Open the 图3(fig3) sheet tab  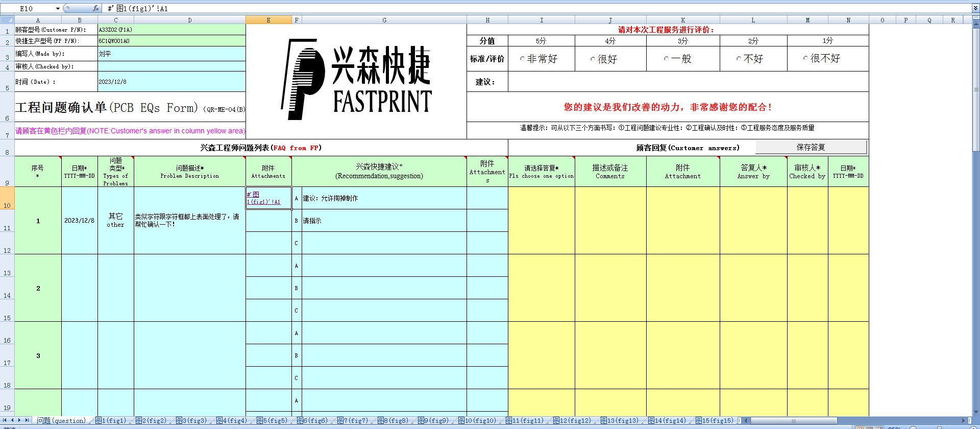pyautogui.click(x=191, y=420)
